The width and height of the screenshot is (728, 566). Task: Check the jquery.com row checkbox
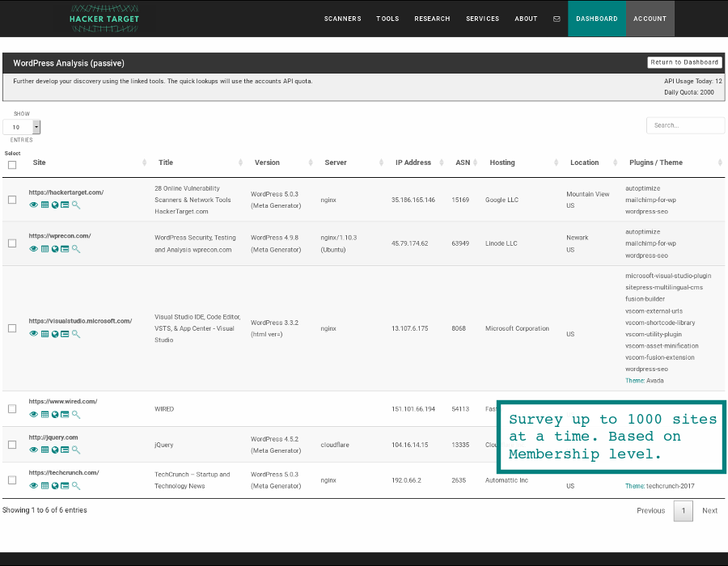(12, 445)
